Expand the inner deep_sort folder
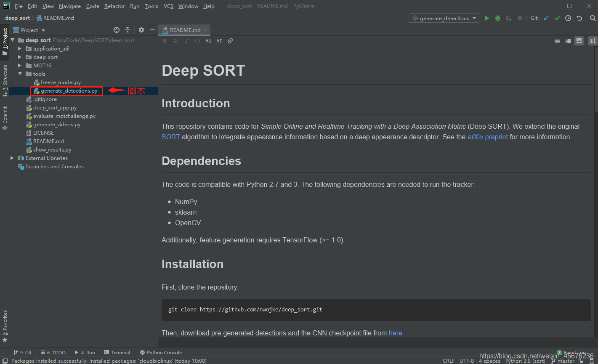This screenshot has width=598, height=364. [20, 57]
